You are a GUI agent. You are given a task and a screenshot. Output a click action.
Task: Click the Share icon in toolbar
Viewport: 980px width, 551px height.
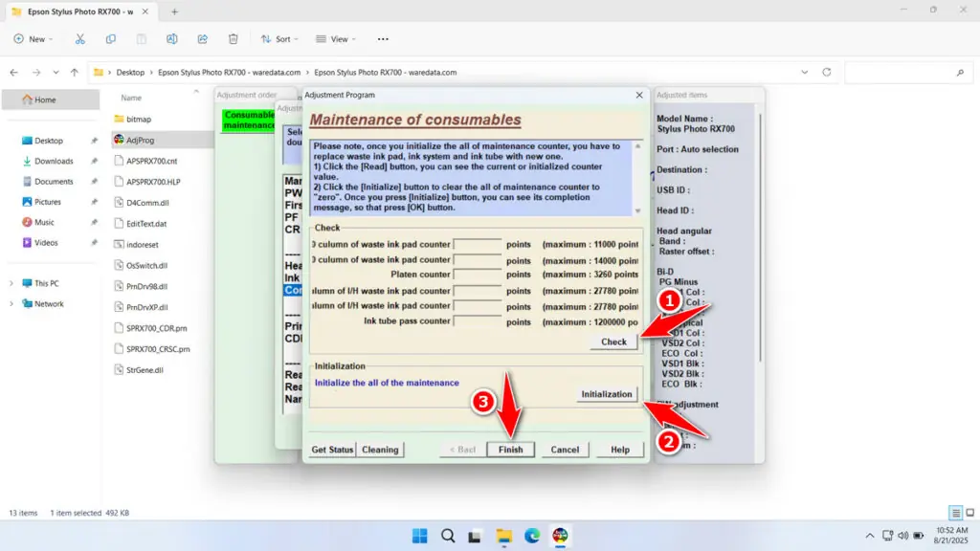[203, 39]
